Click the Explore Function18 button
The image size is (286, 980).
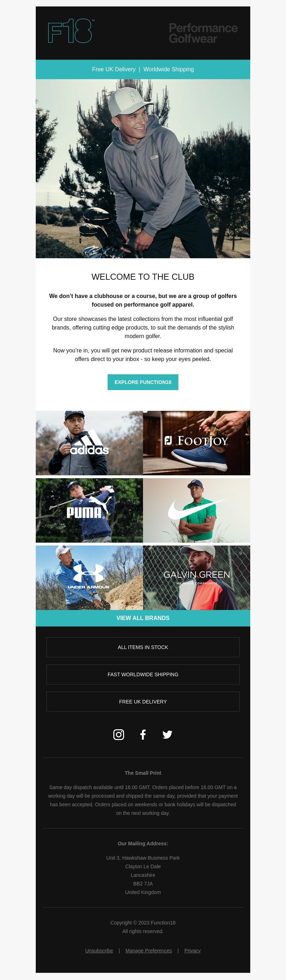tap(143, 382)
